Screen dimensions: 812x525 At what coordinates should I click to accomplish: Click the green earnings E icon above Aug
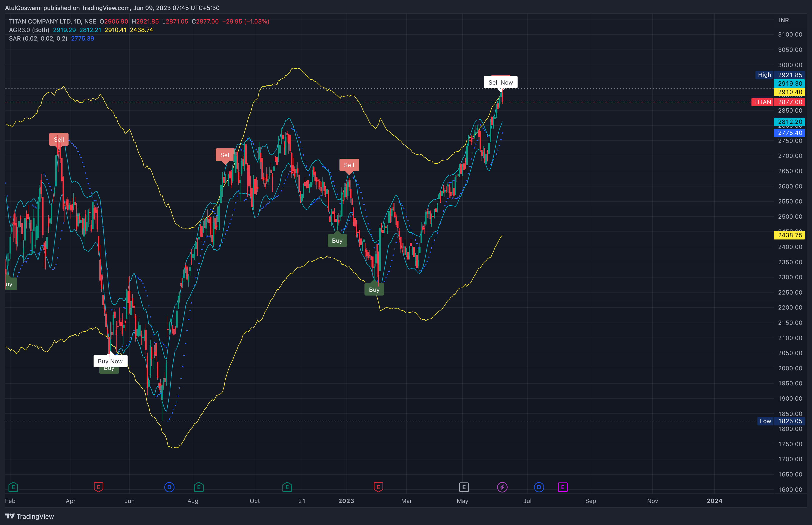pyautogui.click(x=199, y=487)
